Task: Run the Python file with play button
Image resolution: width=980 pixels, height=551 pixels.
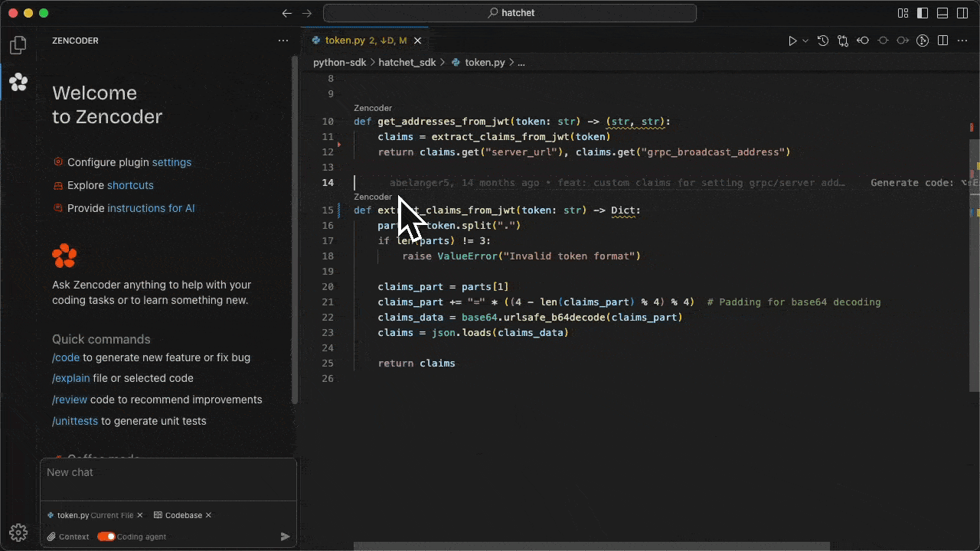Action: click(x=792, y=41)
